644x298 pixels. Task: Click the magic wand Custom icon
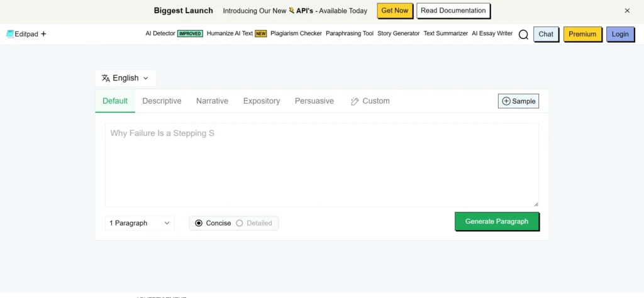(x=355, y=101)
